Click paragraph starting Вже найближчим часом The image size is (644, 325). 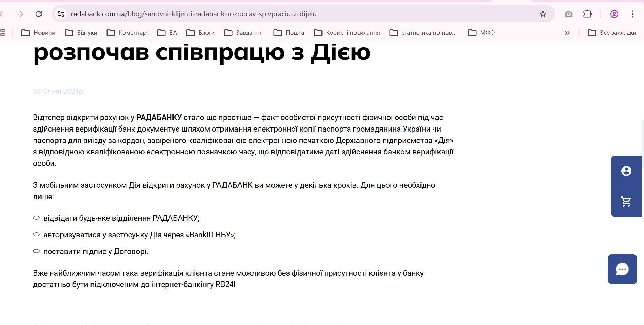[232, 279]
